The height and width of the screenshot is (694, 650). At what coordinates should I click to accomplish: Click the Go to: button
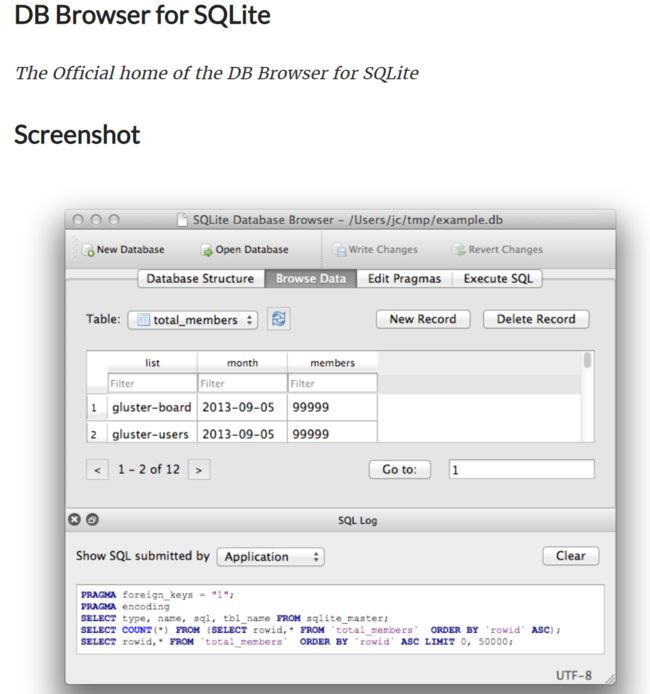pos(400,469)
